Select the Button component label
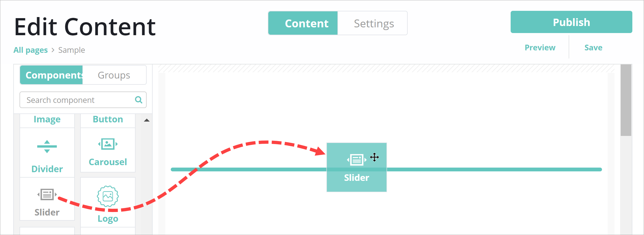The image size is (644, 235). pyautogui.click(x=108, y=119)
